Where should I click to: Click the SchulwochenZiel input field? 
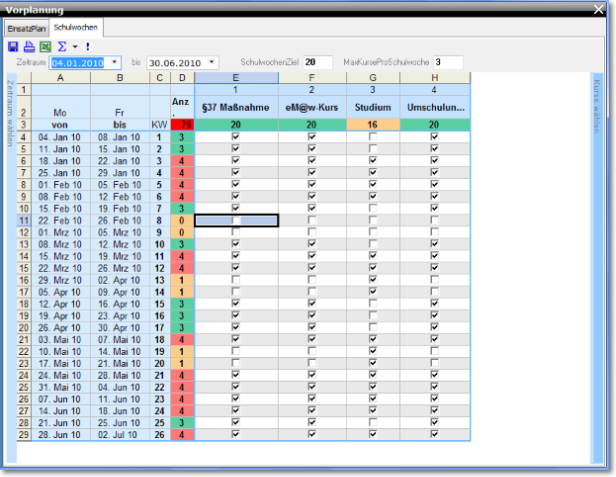317,62
